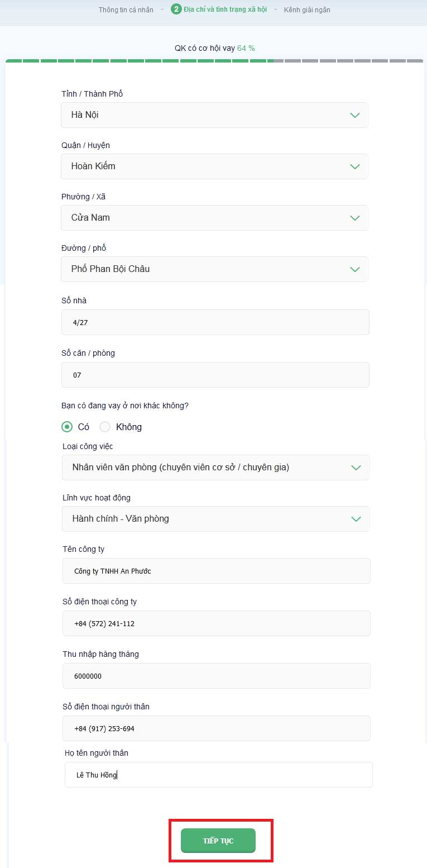Focus the Số nhà input field
This screenshot has width=427, height=868.
[x=215, y=322]
